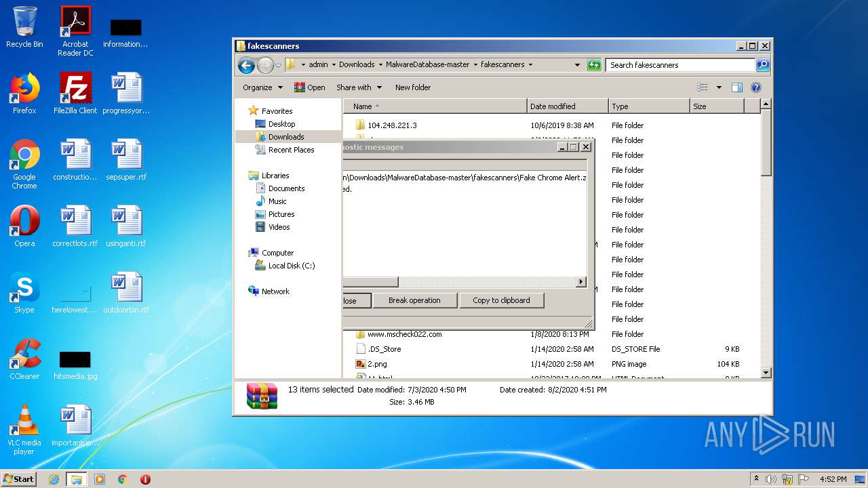Select the .DS_Store file

pyautogui.click(x=384, y=349)
